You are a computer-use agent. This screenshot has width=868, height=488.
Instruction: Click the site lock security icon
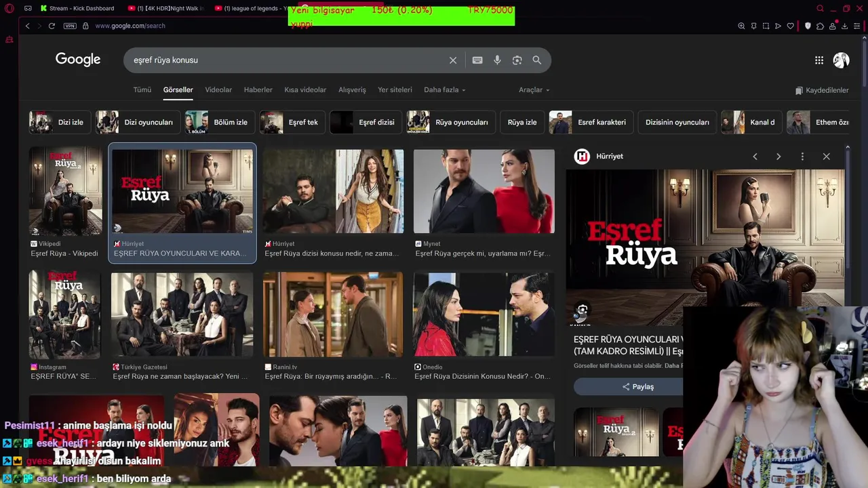[85, 26]
